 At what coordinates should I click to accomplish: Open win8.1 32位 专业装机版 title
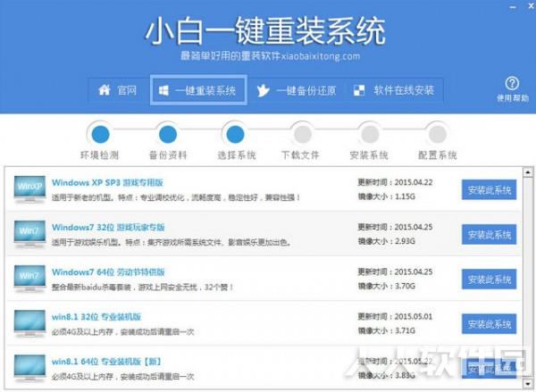pyautogui.click(x=96, y=317)
